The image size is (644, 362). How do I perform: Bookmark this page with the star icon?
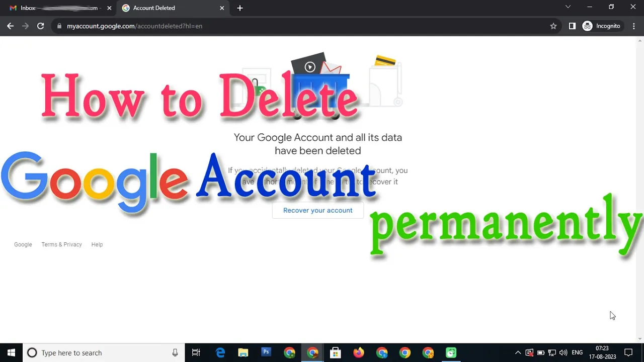[553, 26]
